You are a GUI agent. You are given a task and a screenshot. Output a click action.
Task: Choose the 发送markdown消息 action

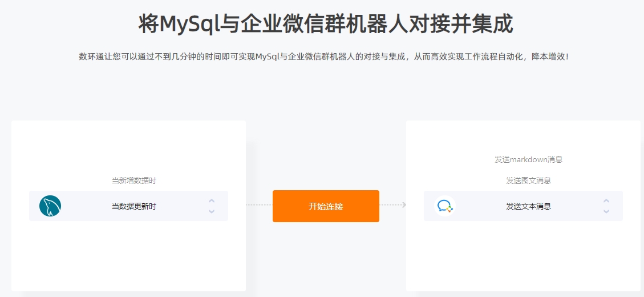pyautogui.click(x=529, y=159)
